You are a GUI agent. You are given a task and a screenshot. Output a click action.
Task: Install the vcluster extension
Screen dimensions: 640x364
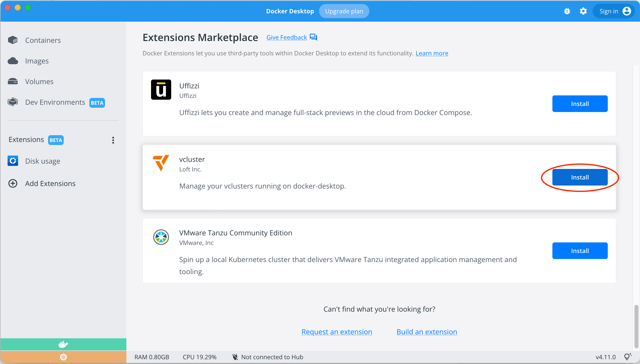pyautogui.click(x=580, y=177)
